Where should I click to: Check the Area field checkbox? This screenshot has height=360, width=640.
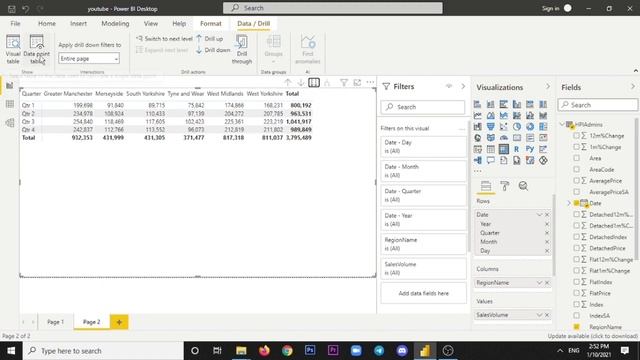[x=576, y=158]
